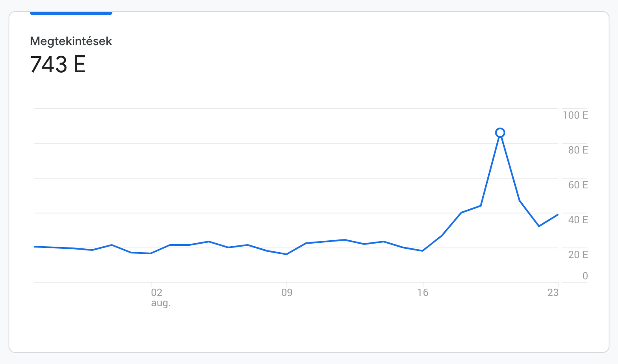Click the line's final point above 23
The width and height of the screenshot is (618, 364).
click(558, 214)
